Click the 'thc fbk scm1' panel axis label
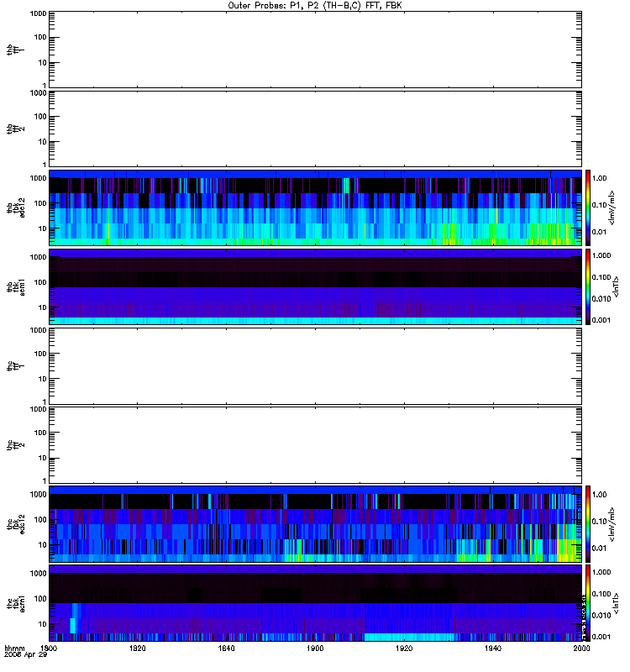 [15, 603]
